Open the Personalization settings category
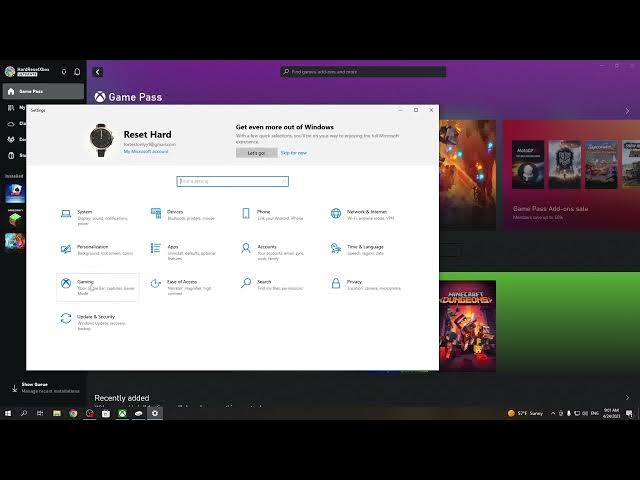Viewport: 640px width, 480px height. pos(97,250)
